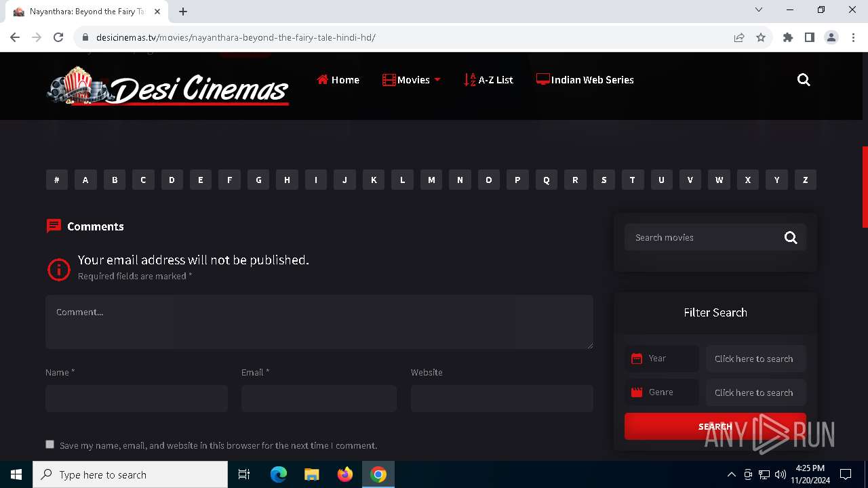868x488 pixels.
Task: Open Task View on taskbar
Action: click(x=244, y=474)
